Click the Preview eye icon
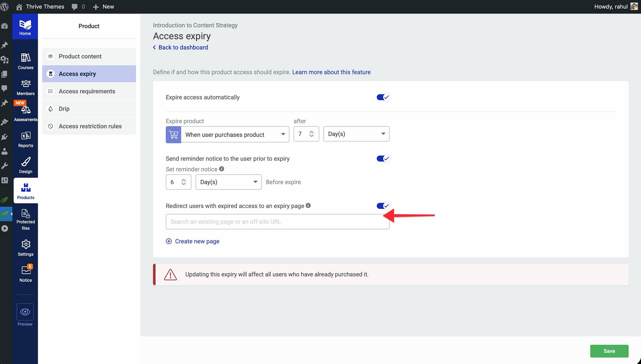The image size is (641, 364). coord(25,312)
